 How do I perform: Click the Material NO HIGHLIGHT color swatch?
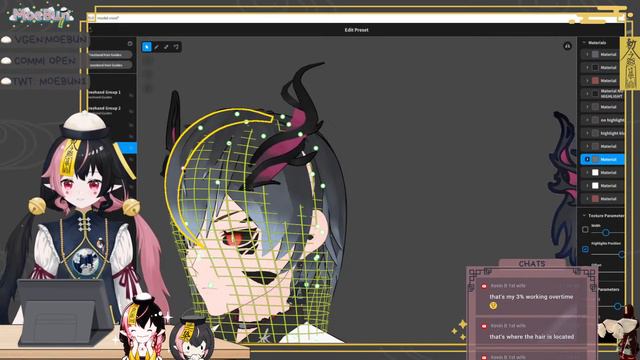596,93
